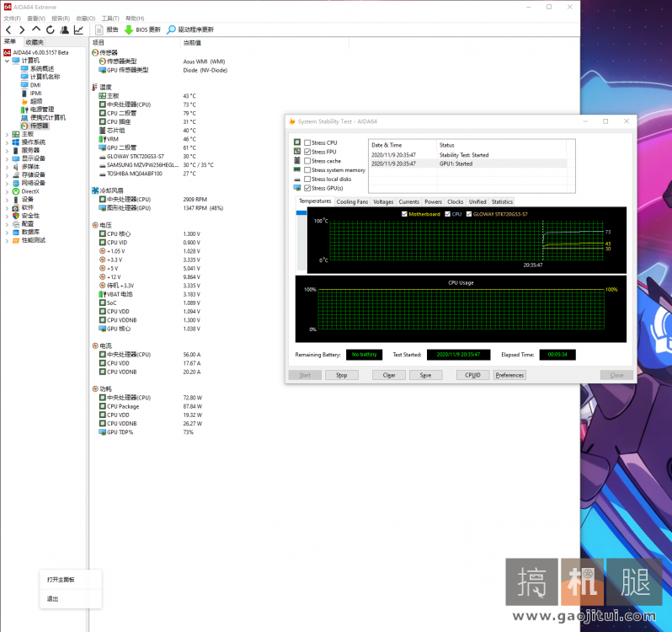The height and width of the screenshot is (632, 672).
Task: Click the Save button in stability test
Action: (425, 375)
